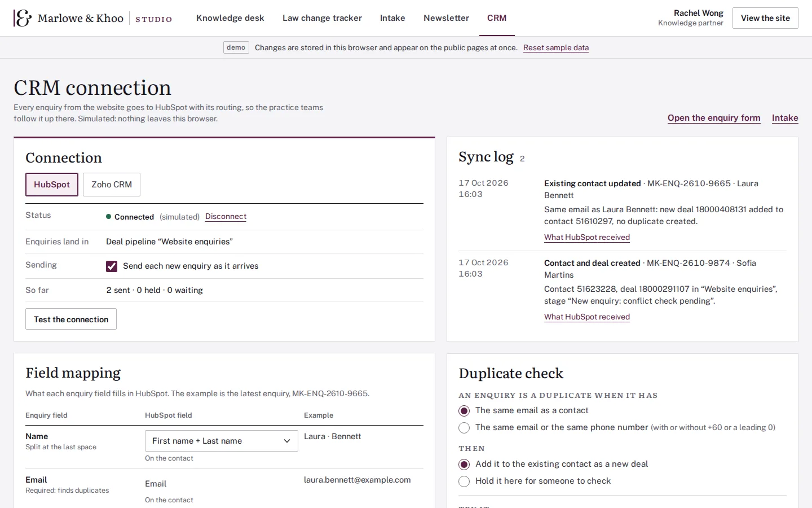Viewport: 812px width, 508px height.
Task: Follow the Intake link beside enquiry form
Action: (785, 118)
